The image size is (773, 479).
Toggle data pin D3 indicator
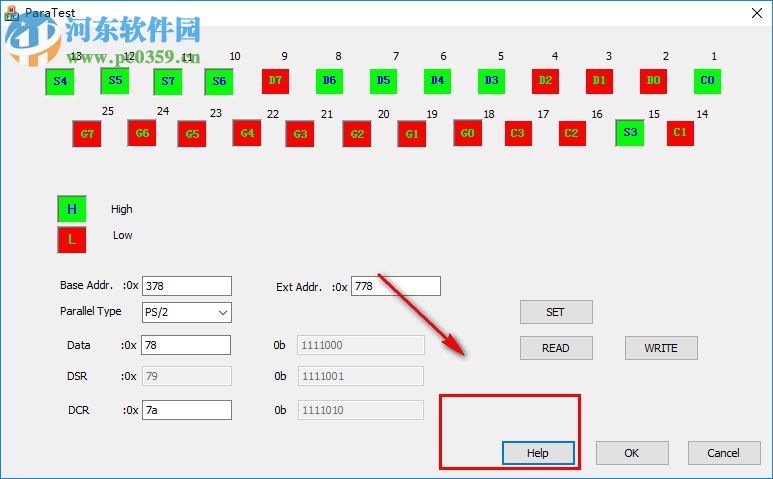(492, 80)
